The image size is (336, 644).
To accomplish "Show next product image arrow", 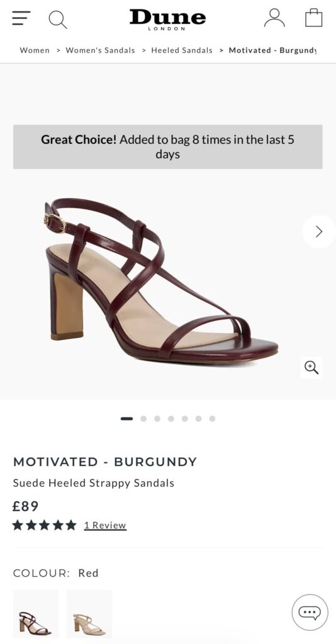I will point(319,231).
